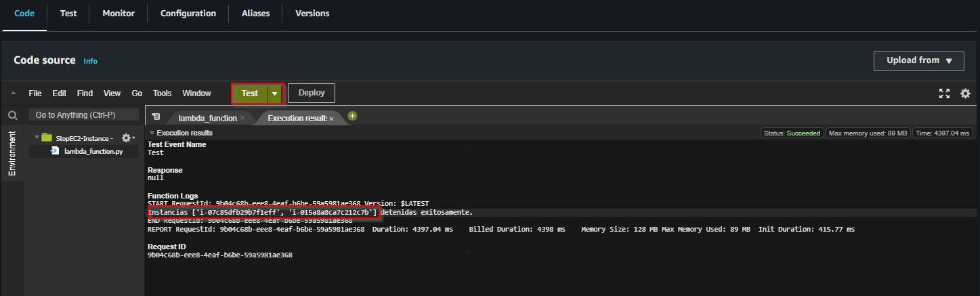The width and height of the screenshot is (980, 296).
Task: Select the Execution results editor tab
Action: click(297, 118)
